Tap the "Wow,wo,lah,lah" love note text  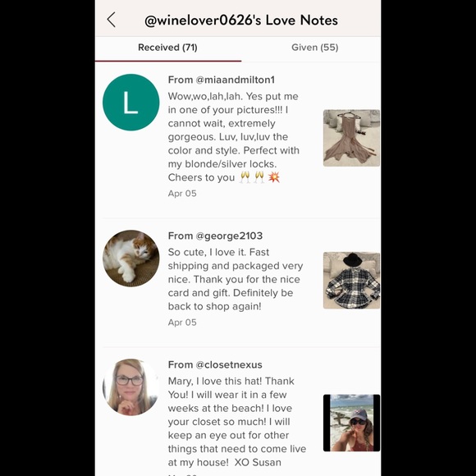pyautogui.click(x=234, y=137)
